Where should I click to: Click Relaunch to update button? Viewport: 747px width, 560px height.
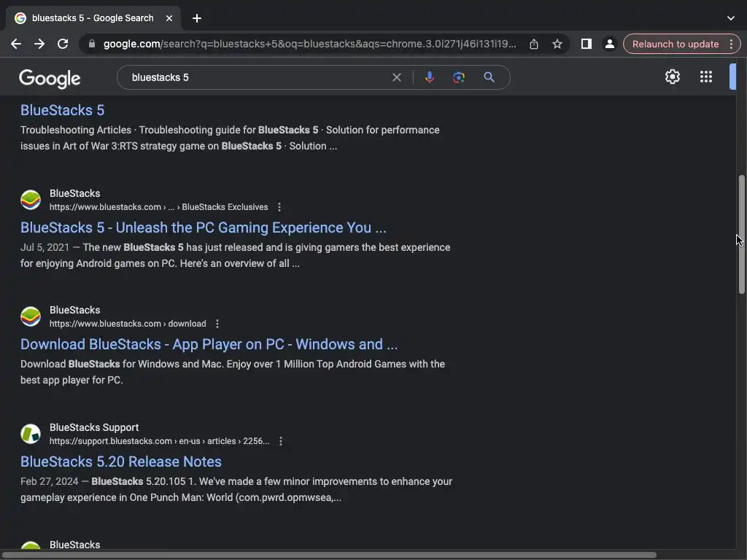click(x=675, y=44)
